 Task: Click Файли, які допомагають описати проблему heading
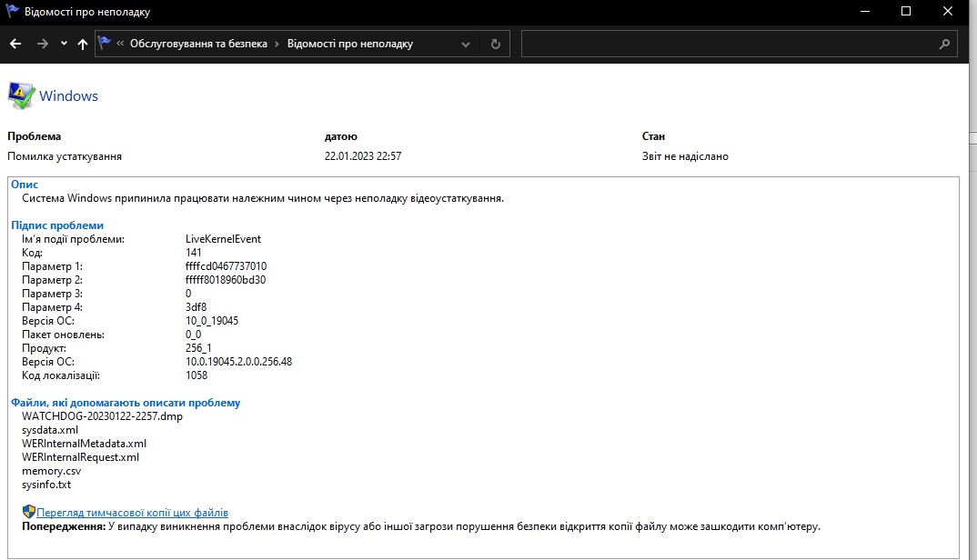click(126, 403)
